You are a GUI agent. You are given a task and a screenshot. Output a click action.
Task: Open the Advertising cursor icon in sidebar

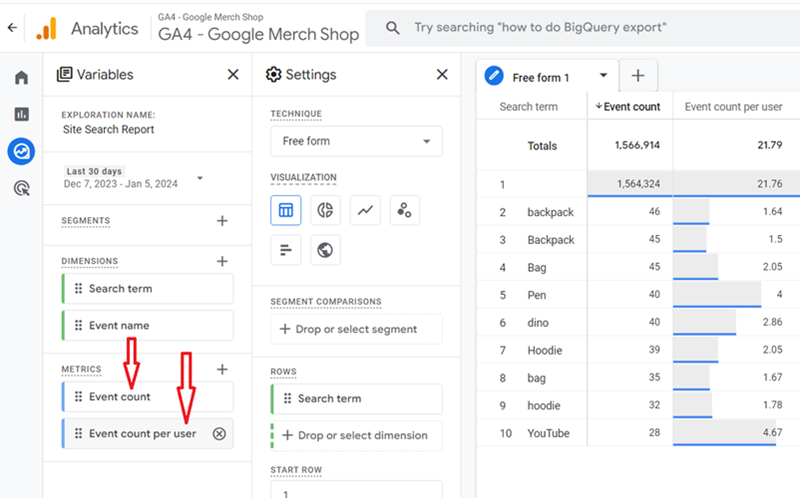[x=21, y=188]
